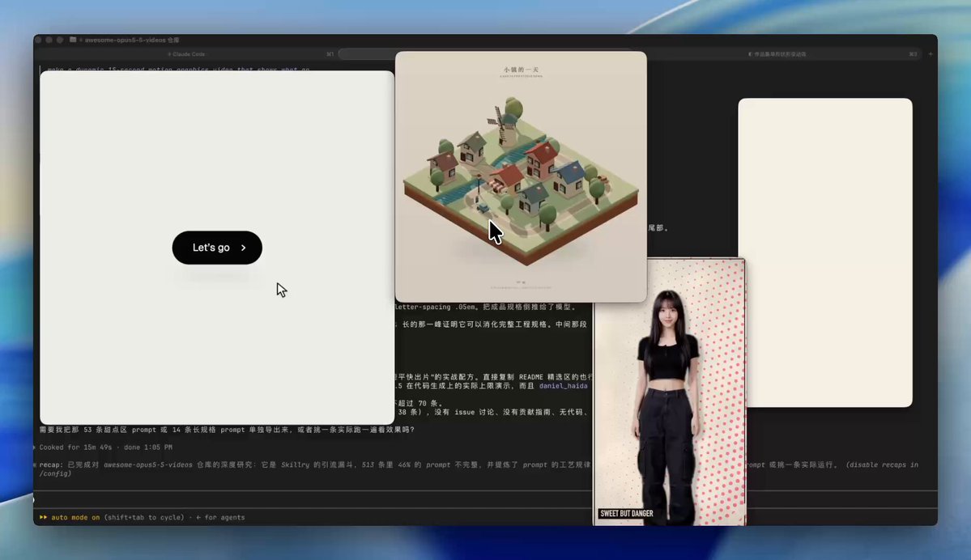Click the title above the village artwork
Viewport: 971px width, 560px height.
(x=521, y=70)
